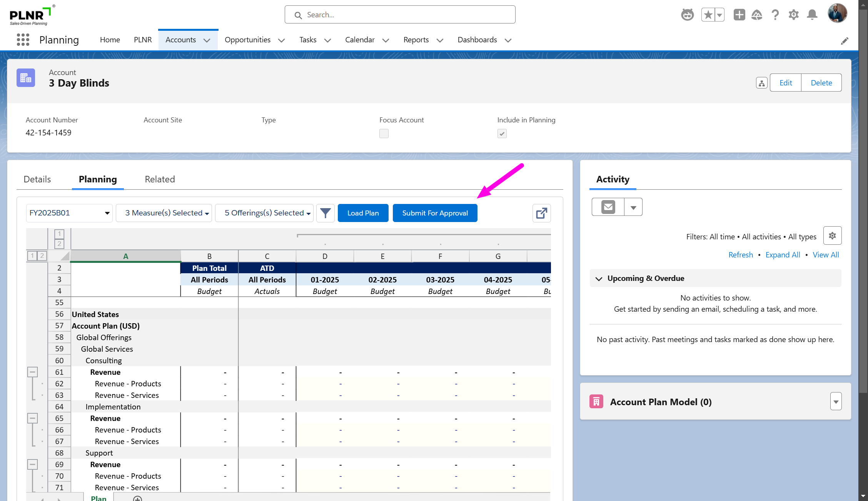Click the filter funnel icon
The height and width of the screenshot is (501, 868).
coord(325,213)
